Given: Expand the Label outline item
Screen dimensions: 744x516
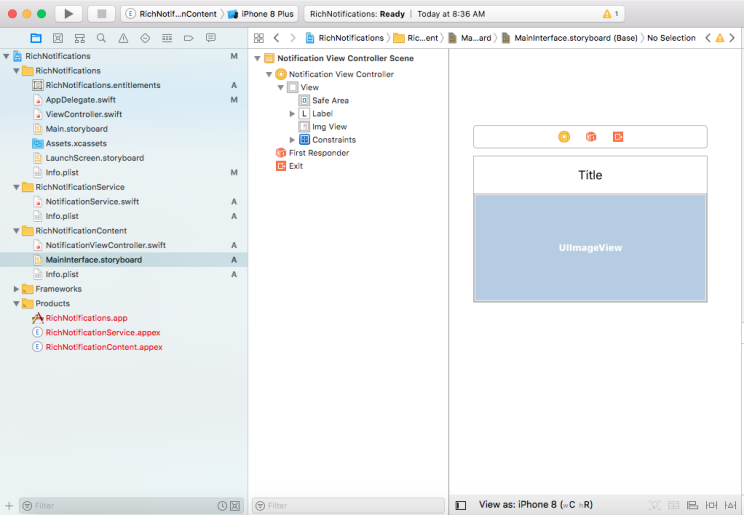Looking at the screenshot, I should (292, 113).
